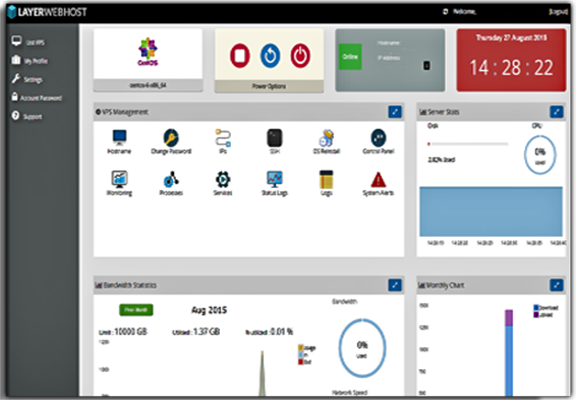Viewport: 578px width, 400px height.
Task: Open the OS Reinstall icon
Action: [x=326, y=138]
